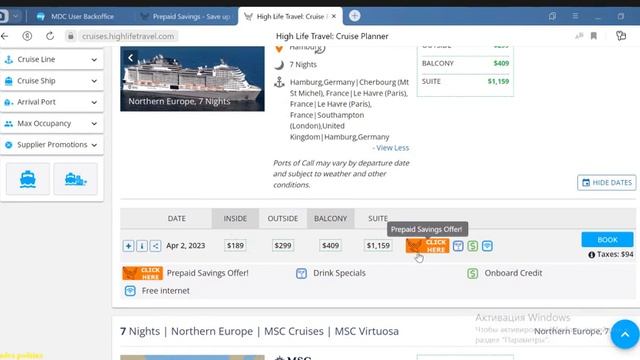640x360 pixels.
Task: Click share icon for Apr 2, 2023 sailing
Action: coord(156,246)
